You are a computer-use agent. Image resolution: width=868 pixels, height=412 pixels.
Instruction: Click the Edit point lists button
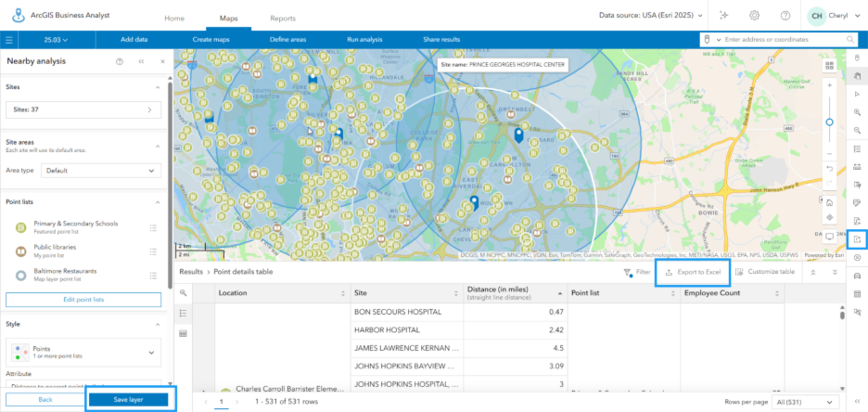pos(83,300)
